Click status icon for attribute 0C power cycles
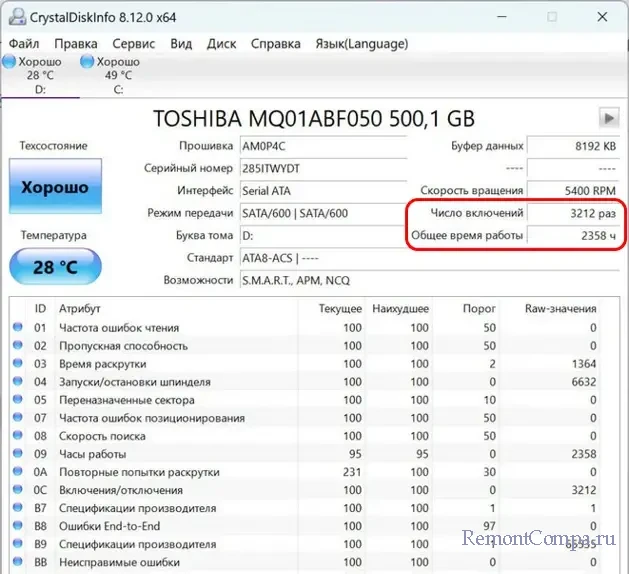Viewport: 629px width, 574px height. (17, 491)
